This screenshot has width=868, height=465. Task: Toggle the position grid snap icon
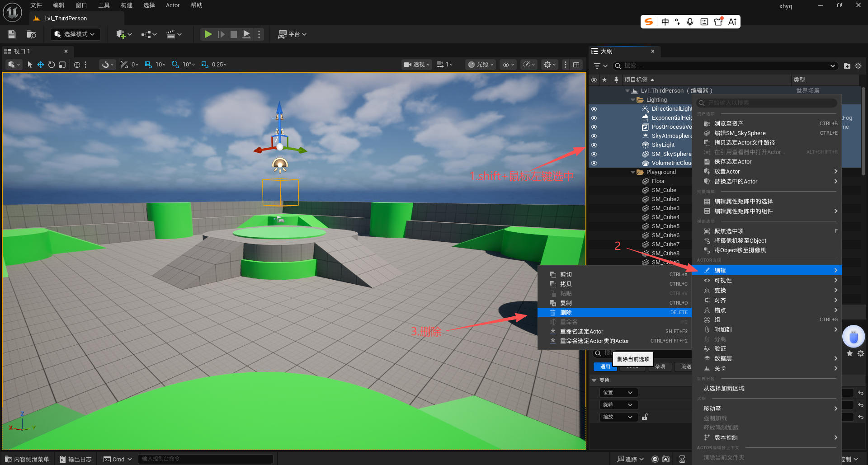pyautogui.click(x=148, y=65)
